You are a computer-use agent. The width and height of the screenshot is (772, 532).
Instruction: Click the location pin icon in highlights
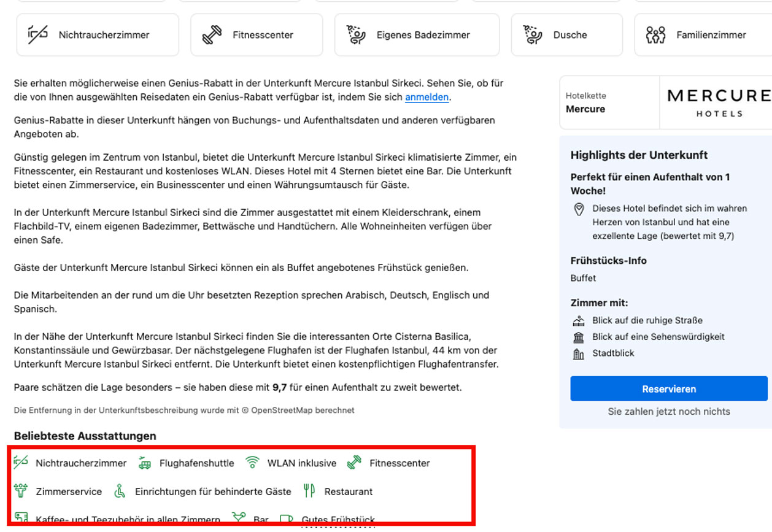pyautogui.click(x=578, y=210)
